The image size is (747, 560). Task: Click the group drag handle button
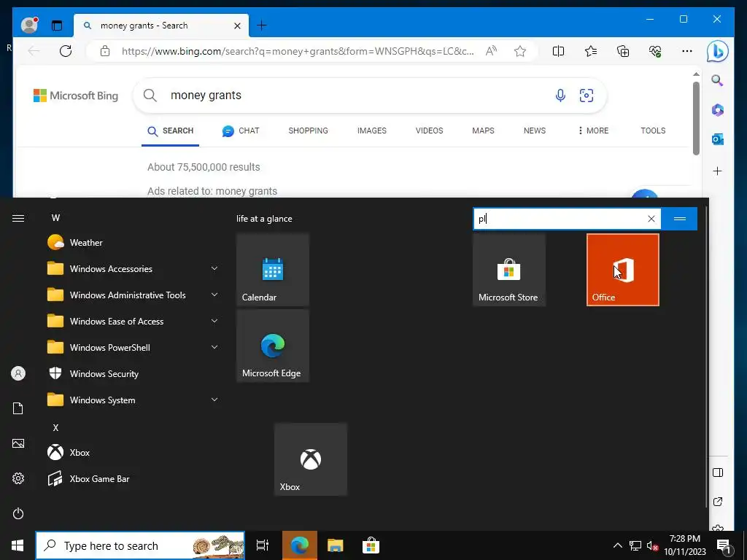pyautogui.click(x=680, y=219)
